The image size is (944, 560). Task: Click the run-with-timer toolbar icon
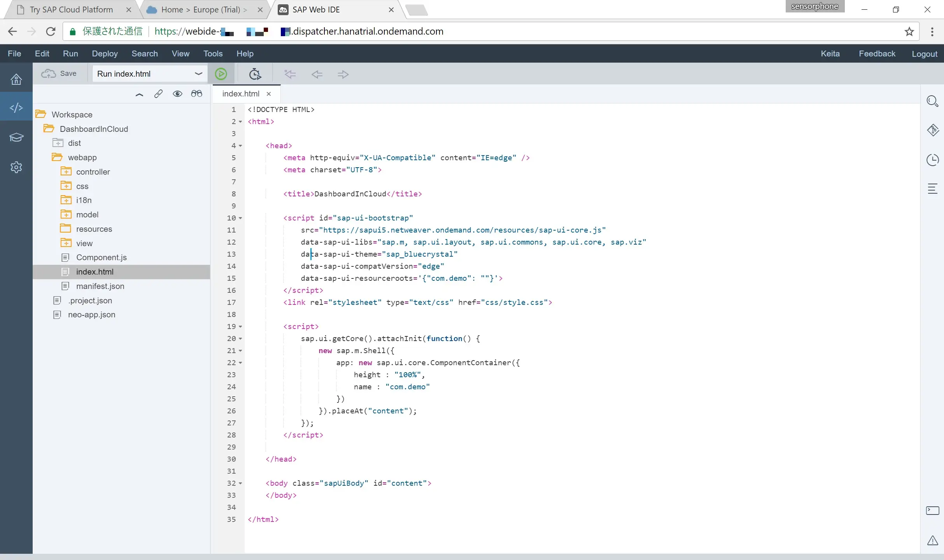coord(255,74)
